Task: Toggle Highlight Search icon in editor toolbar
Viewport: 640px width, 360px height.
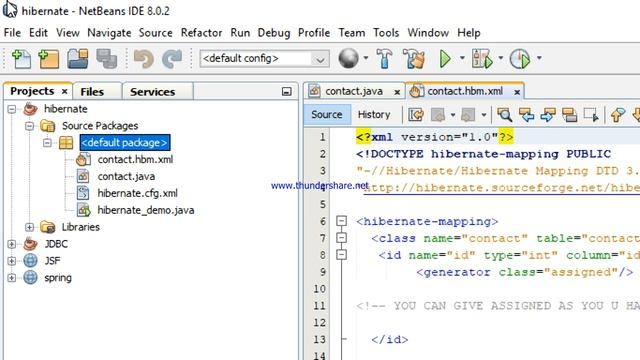Action: (x=569, y=115)
